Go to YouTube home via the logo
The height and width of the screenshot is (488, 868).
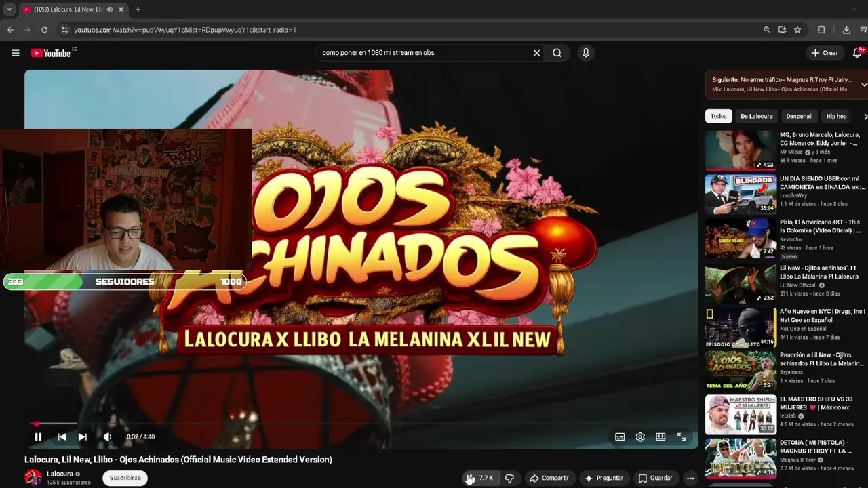click(x=51, y=53)
